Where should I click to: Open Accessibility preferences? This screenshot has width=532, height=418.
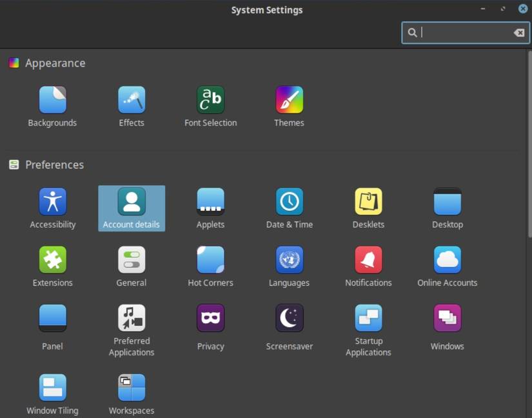click(x=53, y=201)
